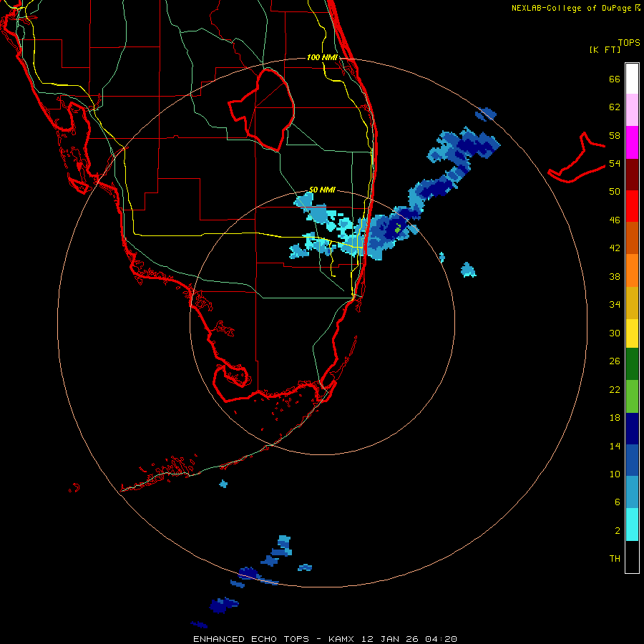644x644 pixels.
Task: Click the '[K FT]' legend units label
Action: coord(605,50)
